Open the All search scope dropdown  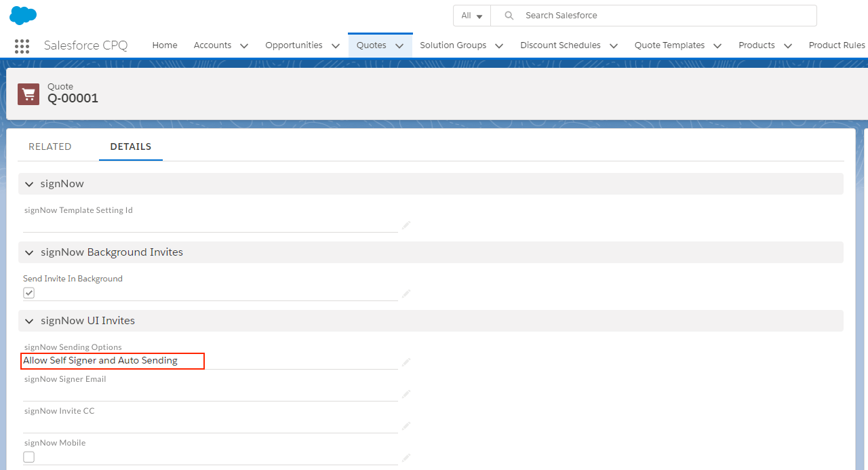(x=472, y=16)
